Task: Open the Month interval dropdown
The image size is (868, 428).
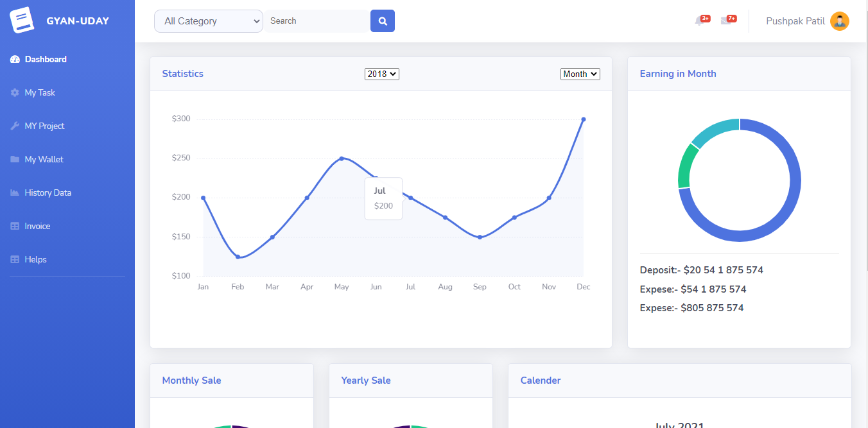Action: pos(580,73)
